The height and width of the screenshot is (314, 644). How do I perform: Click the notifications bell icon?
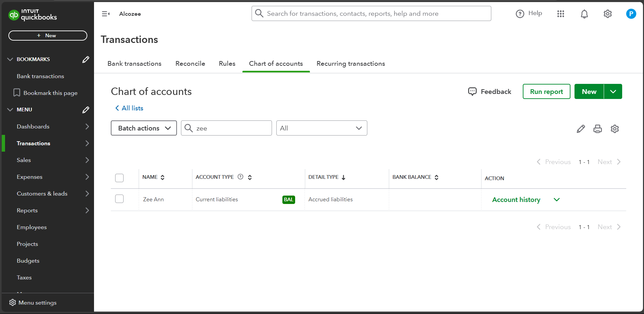coord(584,14)
